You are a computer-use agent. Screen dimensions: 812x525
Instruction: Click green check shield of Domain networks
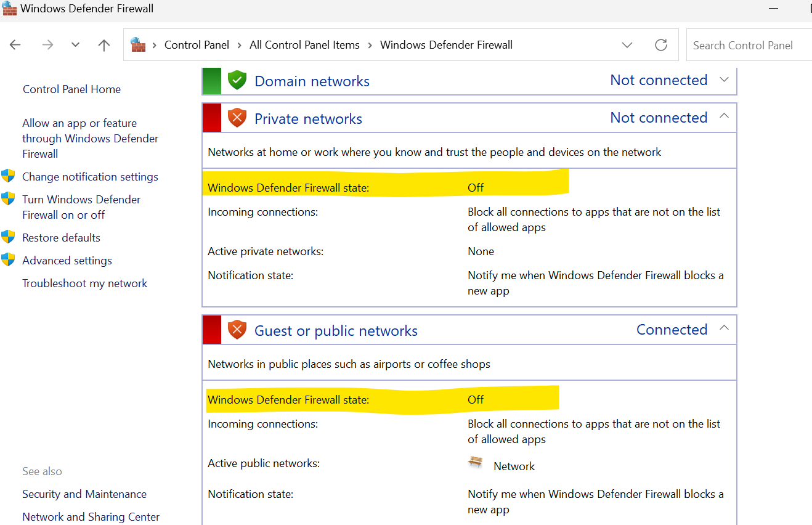coord(237,80)
